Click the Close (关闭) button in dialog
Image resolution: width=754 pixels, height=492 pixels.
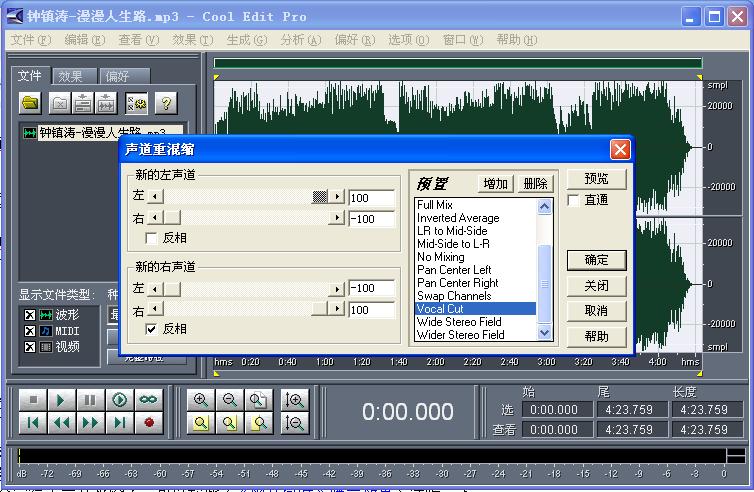point(596,286)
